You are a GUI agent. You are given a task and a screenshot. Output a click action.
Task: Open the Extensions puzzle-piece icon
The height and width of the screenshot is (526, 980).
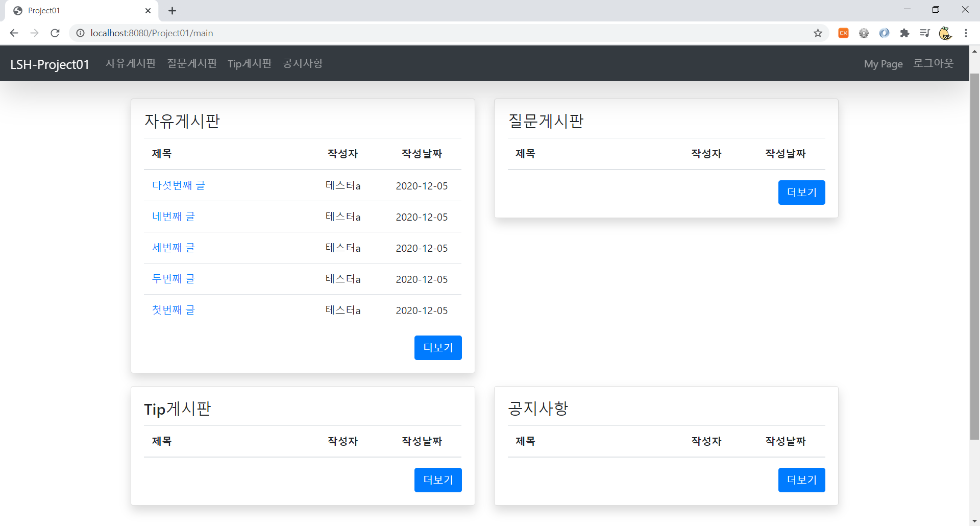tap(904, 33)
